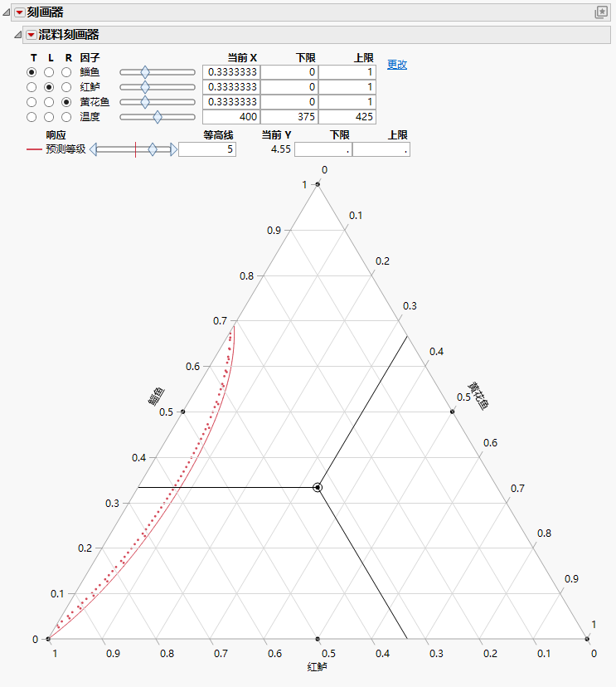Click the 预测等级 red legend line
Image resolution: width=616 pixels, height=687 pixels.
34,149
